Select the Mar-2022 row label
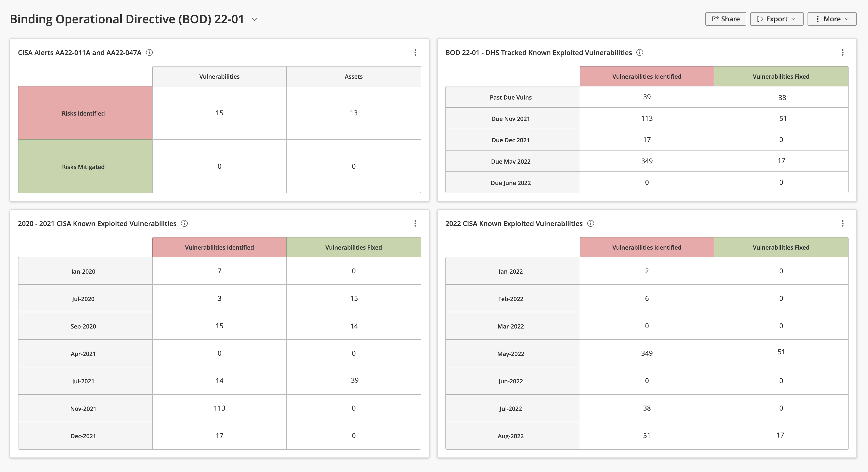 (511, 327)
